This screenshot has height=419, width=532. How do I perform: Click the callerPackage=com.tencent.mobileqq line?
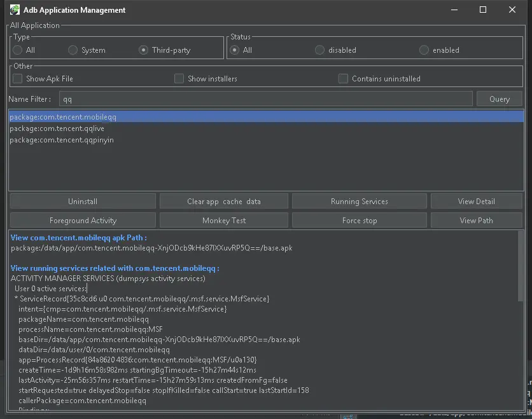[x=83, y=401]
